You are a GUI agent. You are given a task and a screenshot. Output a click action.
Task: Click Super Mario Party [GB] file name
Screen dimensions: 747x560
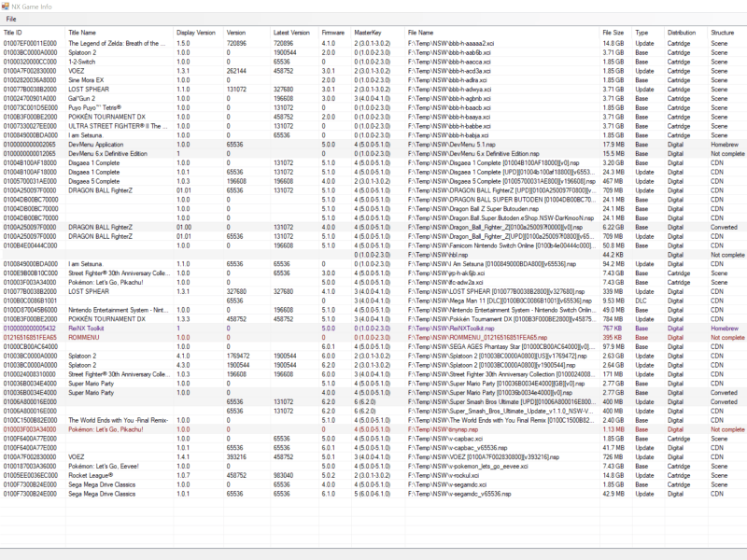[x=496, y=384]
